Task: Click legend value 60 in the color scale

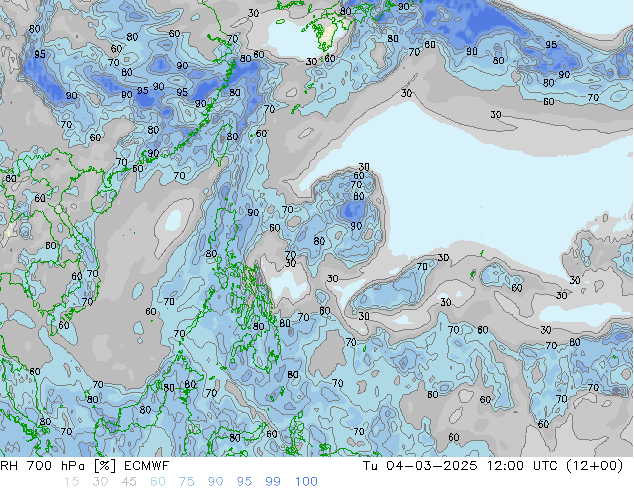Action: pos(158,482)
